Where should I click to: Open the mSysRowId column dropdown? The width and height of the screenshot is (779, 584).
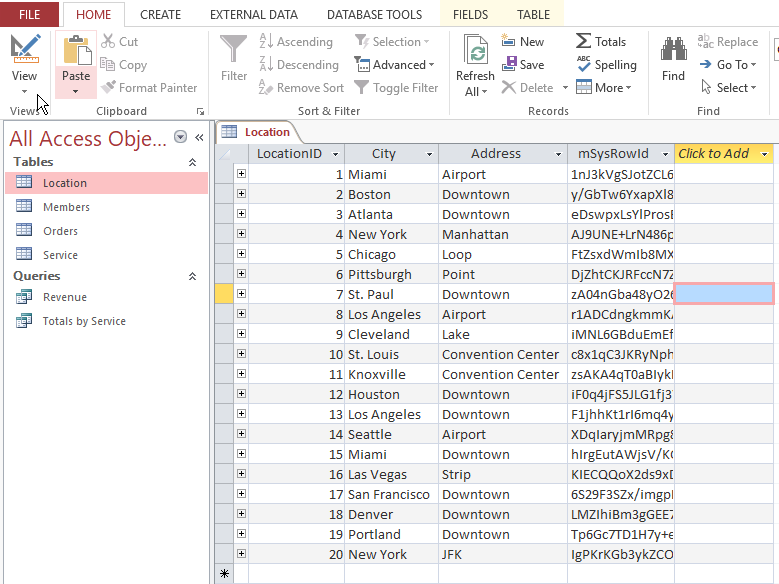(665, 155)
